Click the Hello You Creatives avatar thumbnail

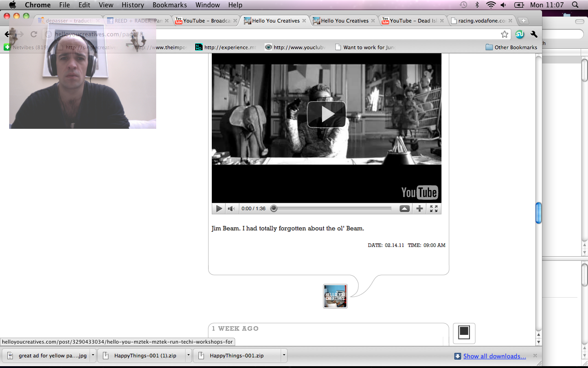click(x=335, y=296)
